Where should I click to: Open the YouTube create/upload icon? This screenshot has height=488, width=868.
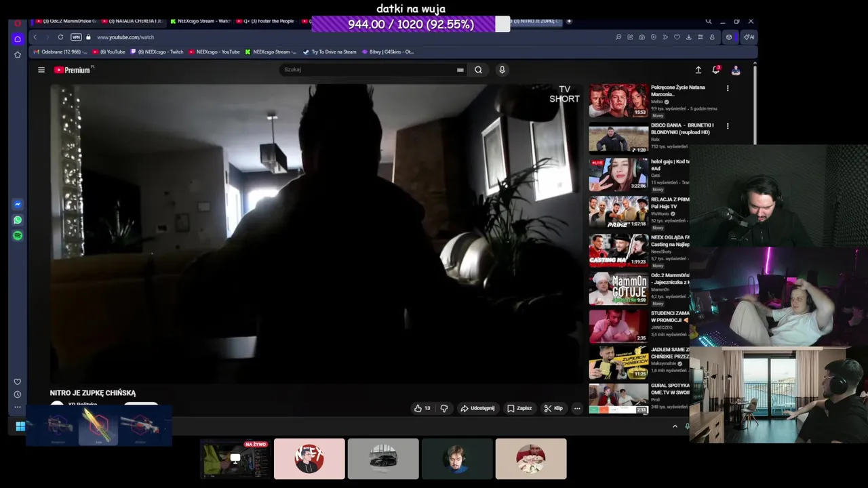coord(698,70)
